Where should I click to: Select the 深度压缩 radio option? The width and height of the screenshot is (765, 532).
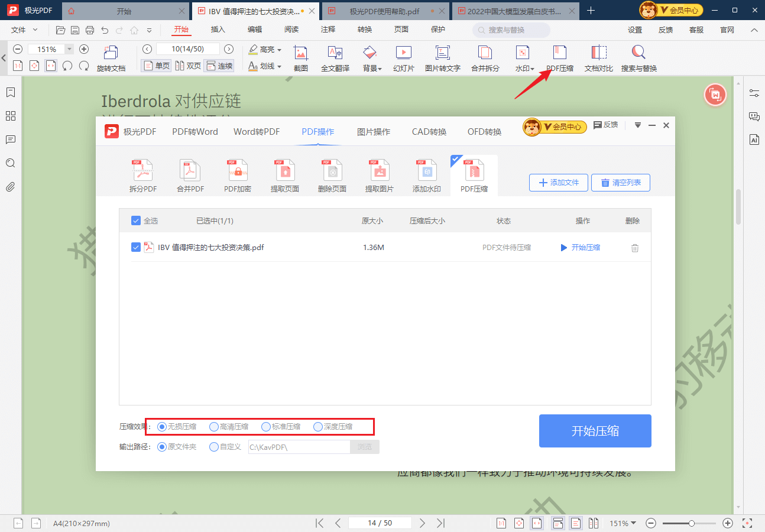point(318,427)
